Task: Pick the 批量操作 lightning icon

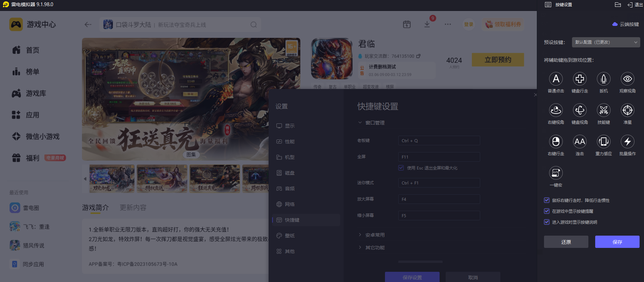Action: pos(627,142)
